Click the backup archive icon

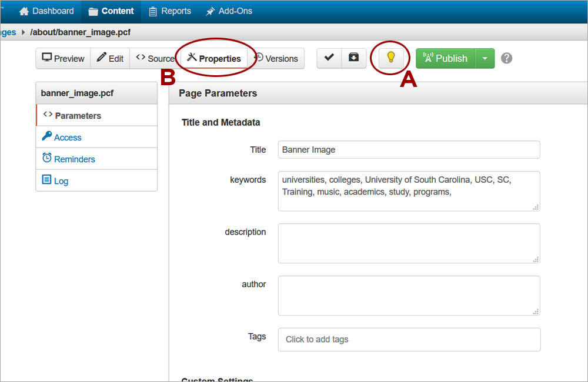click(x=353, y=58)
